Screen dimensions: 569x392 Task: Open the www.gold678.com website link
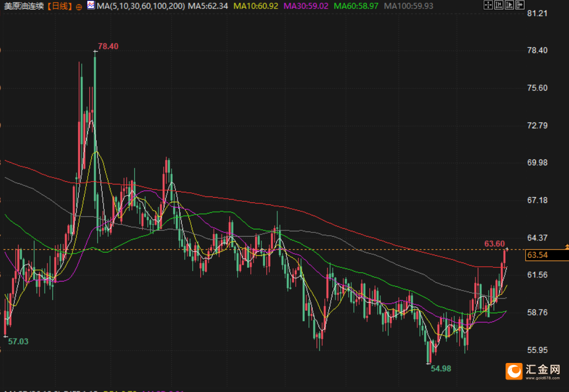(x=542, y=378)
